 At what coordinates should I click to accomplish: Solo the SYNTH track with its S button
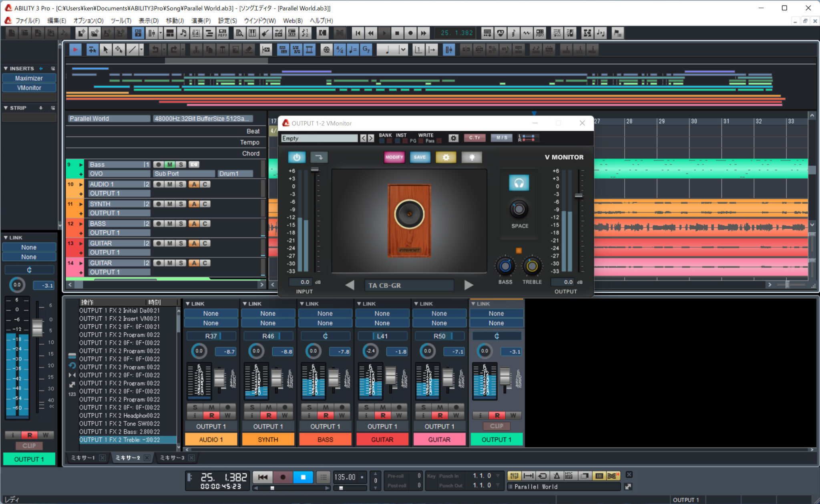pos(181,204)
